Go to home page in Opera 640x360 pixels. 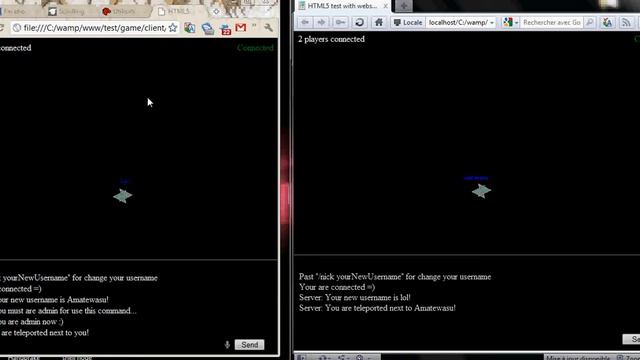click(379, 22)
